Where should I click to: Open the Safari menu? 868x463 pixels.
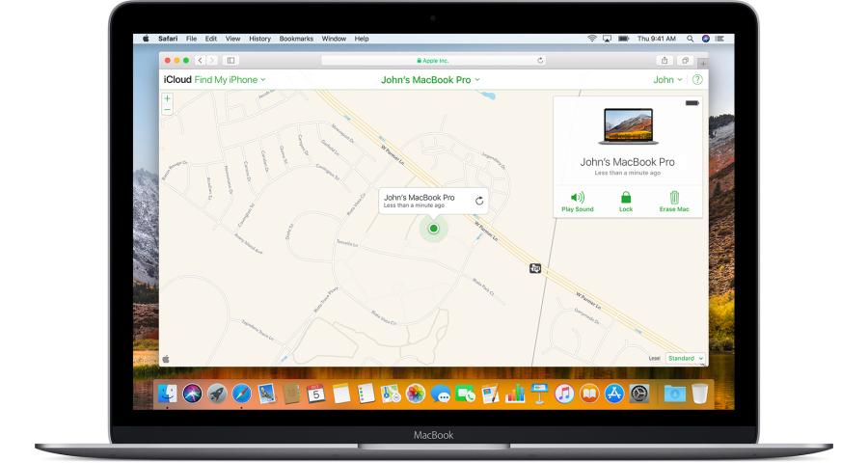[x=168, y=39]
